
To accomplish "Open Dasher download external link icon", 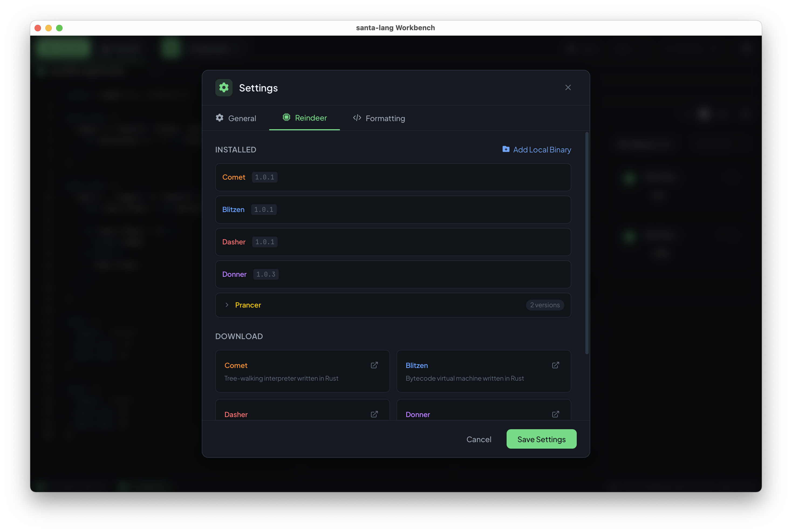I will pyautogui.click(x=374, y=414).
